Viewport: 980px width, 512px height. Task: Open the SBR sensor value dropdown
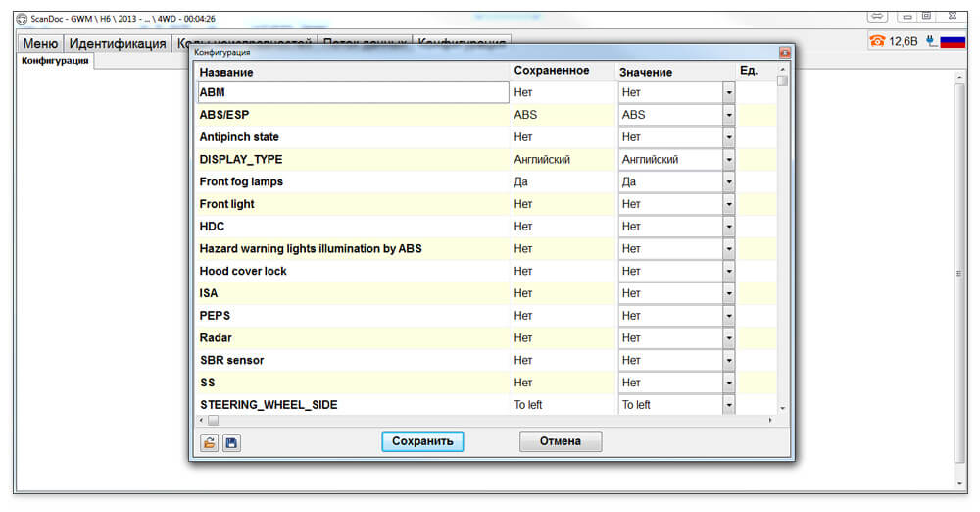pyautogui.click(x=729, y=361)
